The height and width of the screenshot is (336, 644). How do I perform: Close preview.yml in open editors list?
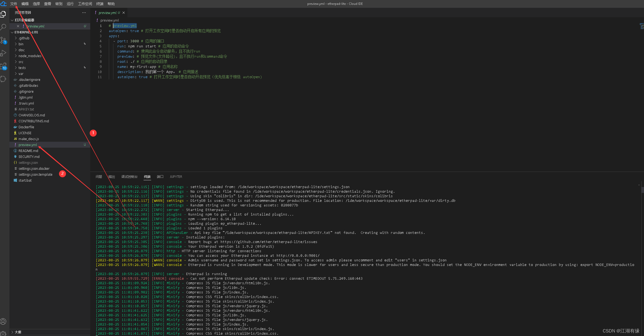pos(18,26)
